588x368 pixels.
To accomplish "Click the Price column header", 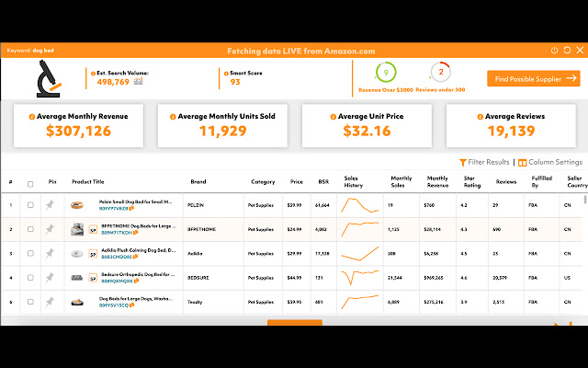I will tap(296, 182).
